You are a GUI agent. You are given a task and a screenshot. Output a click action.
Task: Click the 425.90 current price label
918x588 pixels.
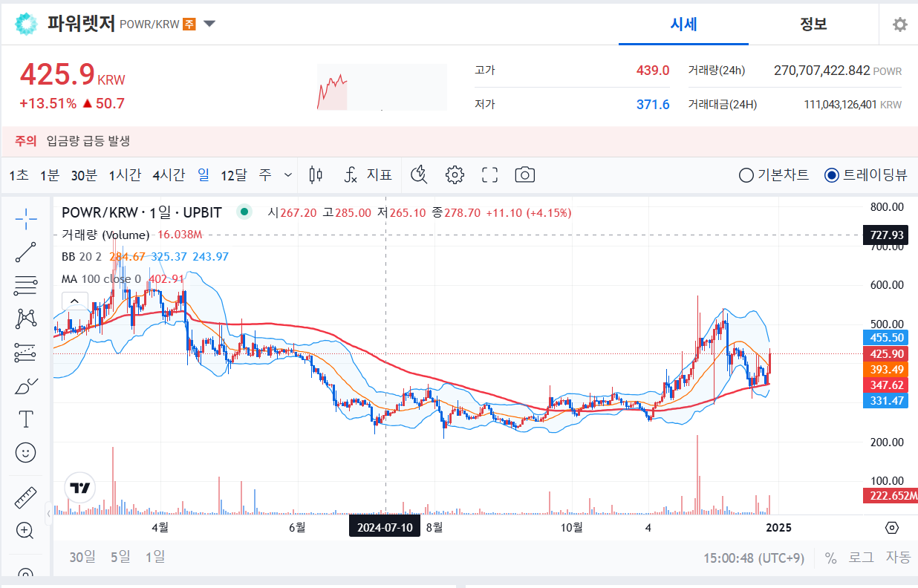click(887, 354)
